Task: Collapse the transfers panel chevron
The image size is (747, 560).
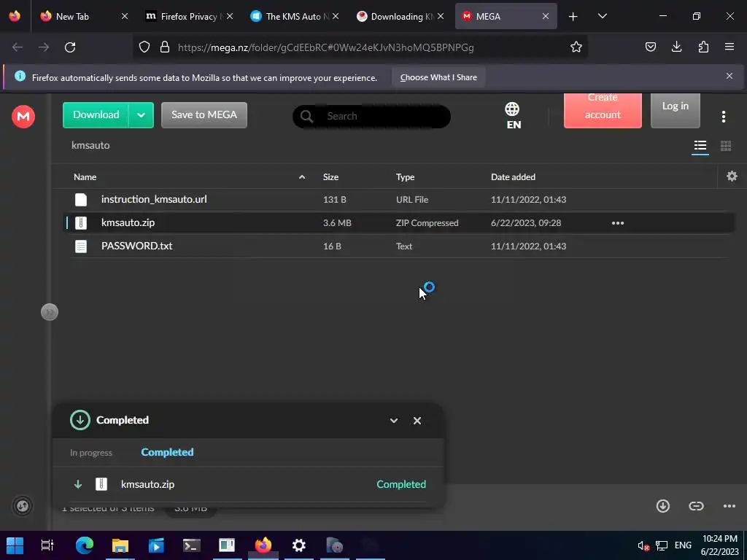Action: click(x=393, y=421)
